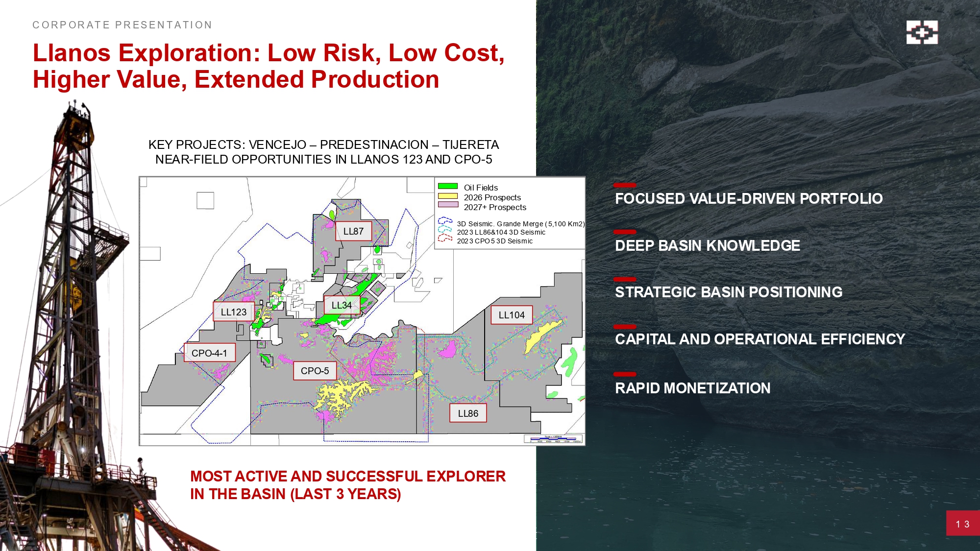Select the LL87 block label on map
Image resolution: width=980 pixels, height=551 pixels.
click(x=353, y=231)
